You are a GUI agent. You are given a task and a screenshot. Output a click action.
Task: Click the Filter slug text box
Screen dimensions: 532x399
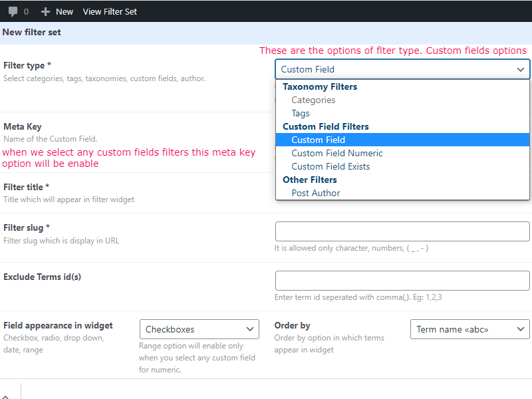(402, 231)
